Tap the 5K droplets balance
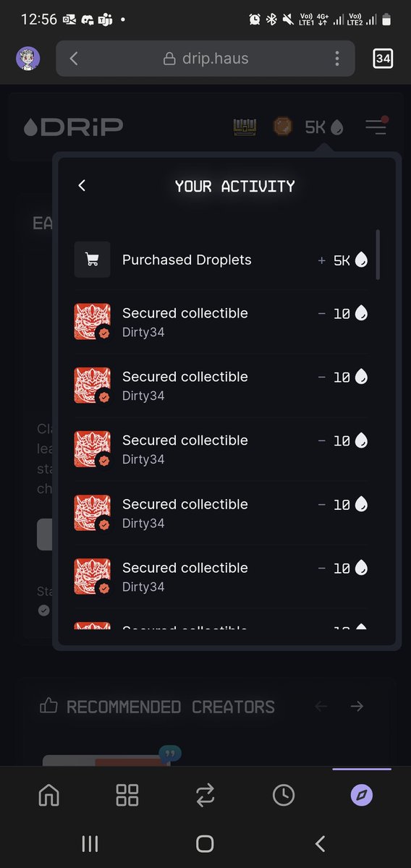Viewport: 411px width, 868px height. [323, 127]
